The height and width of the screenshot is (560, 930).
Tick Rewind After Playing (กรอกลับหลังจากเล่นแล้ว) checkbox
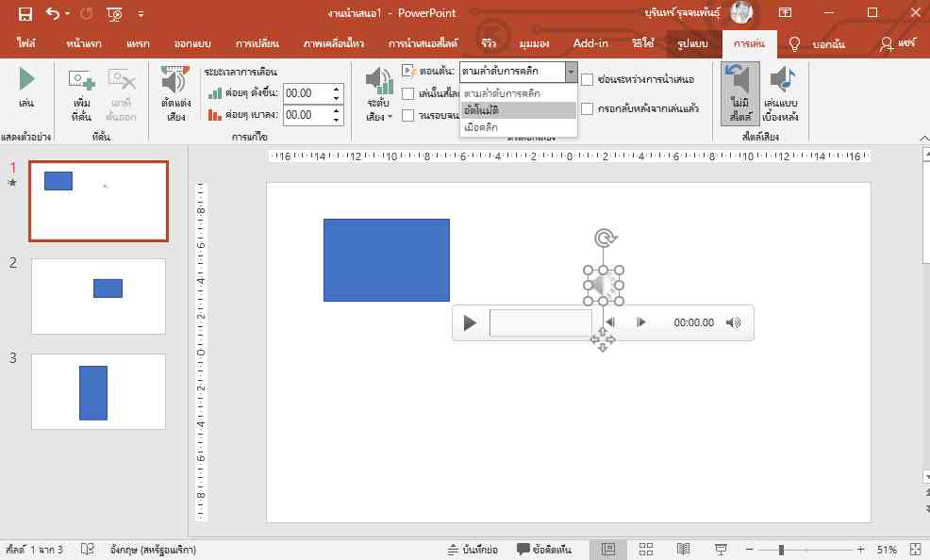click(588, 108)
